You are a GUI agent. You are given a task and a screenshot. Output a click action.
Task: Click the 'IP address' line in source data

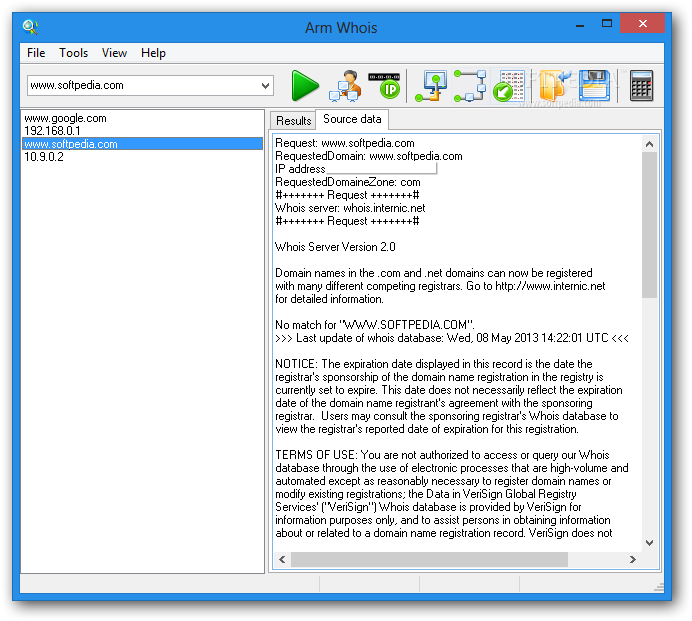[300, 169]
